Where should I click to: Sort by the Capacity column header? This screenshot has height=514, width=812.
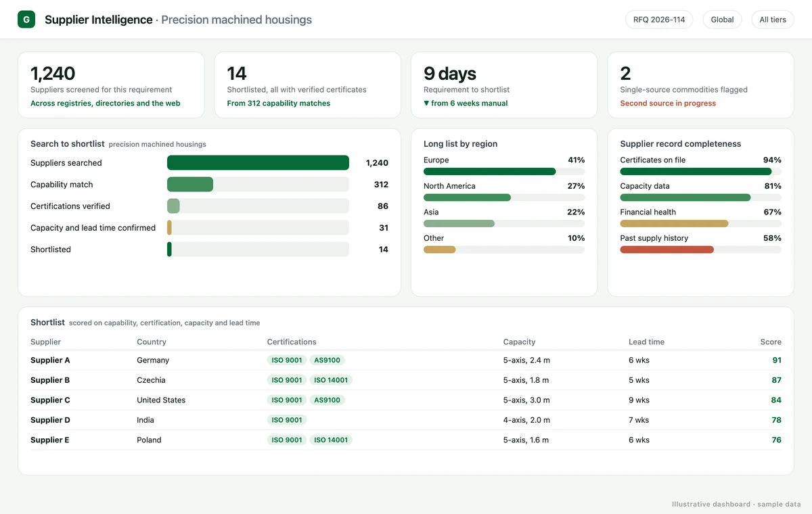click(x=519, y=342)
